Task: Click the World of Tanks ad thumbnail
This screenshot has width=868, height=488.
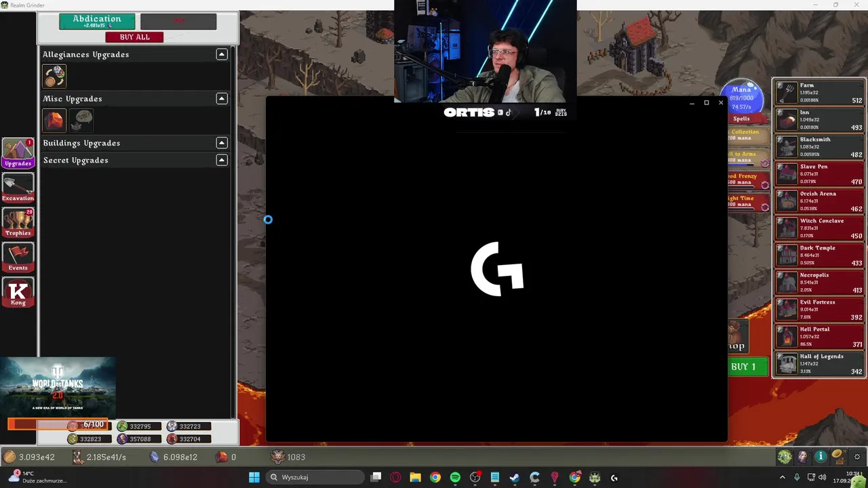Action: [x=58, y=387]
